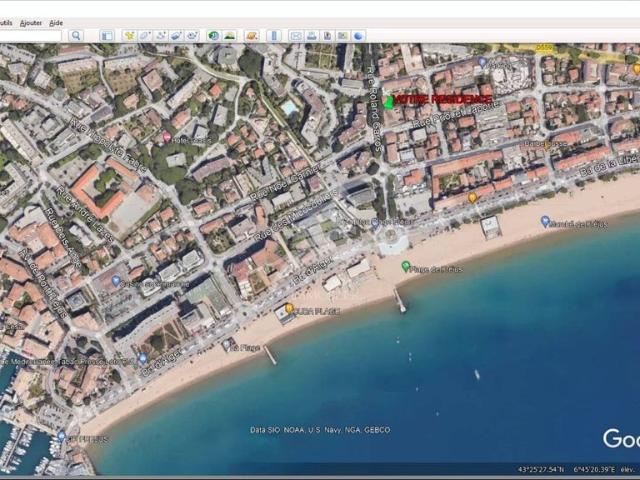This screenshot has width=640, height=480.
Task: Click the green NOTRE RESIDENCE pin
Action: point(389,102)
